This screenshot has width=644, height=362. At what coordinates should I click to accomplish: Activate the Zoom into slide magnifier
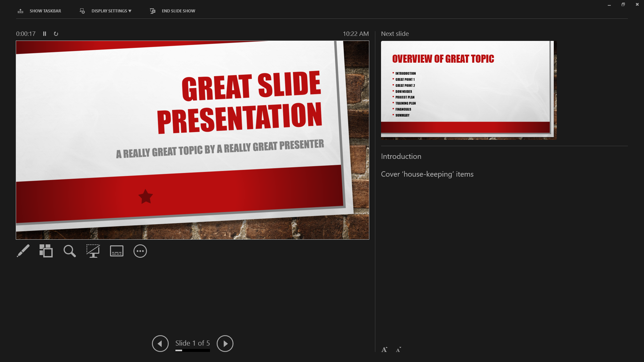[70, 251]
